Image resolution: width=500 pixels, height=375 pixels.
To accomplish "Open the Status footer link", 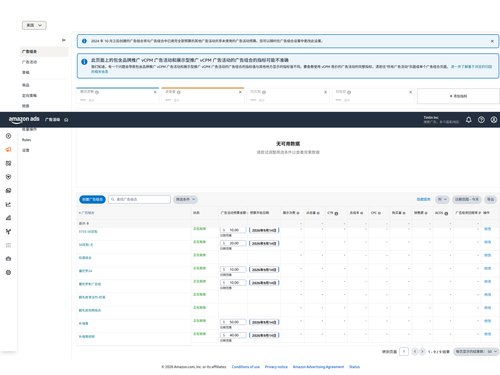I will [354, 367].
